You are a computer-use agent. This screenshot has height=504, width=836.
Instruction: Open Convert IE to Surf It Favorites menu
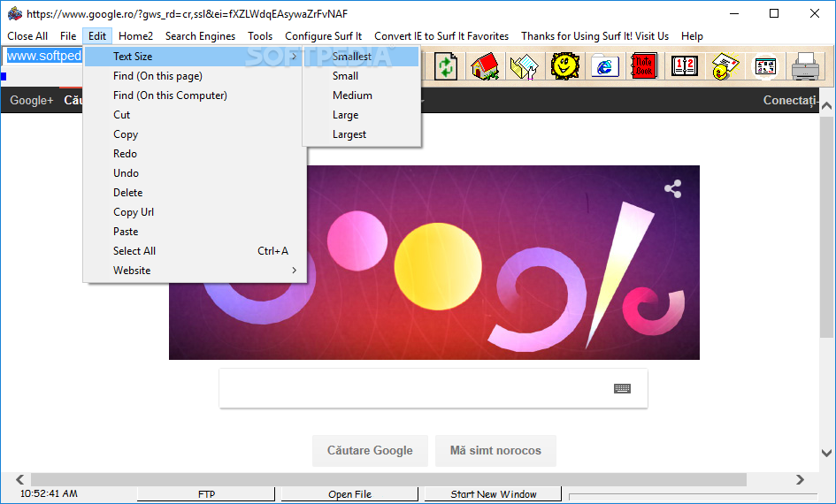pos(441,35)
